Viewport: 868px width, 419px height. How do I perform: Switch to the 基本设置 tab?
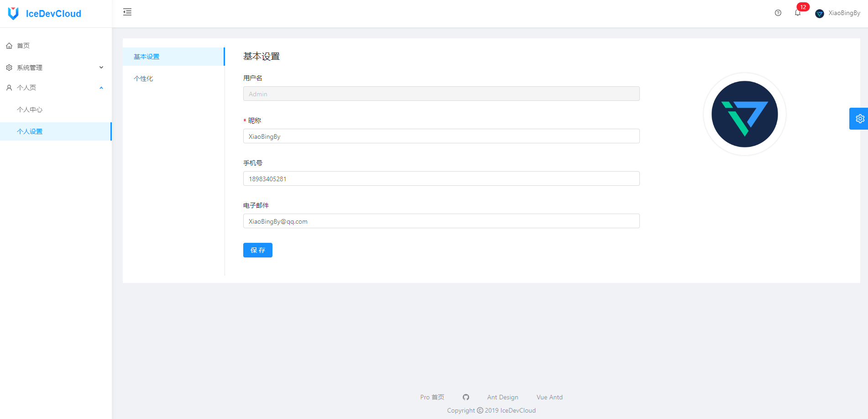(x=173, y=57)
